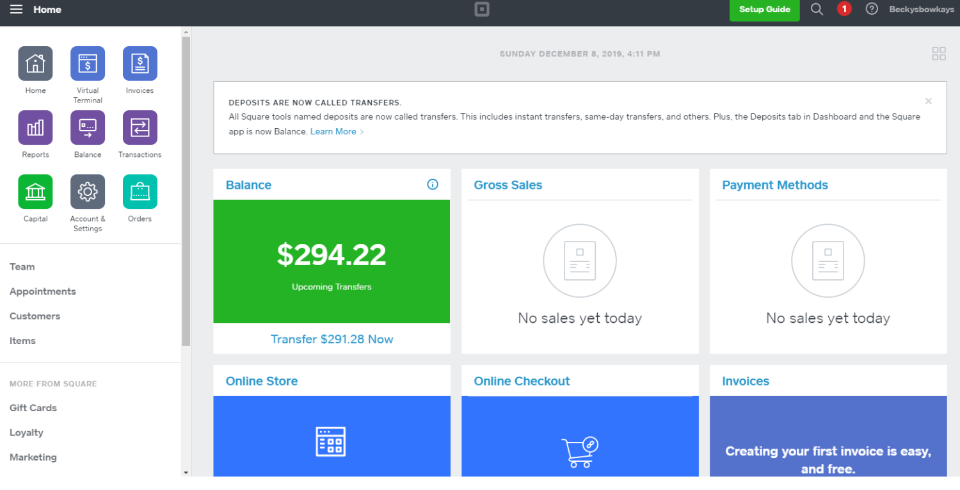Click the Home title in top bar
This screenshot has width=960, height=490.
47,9
